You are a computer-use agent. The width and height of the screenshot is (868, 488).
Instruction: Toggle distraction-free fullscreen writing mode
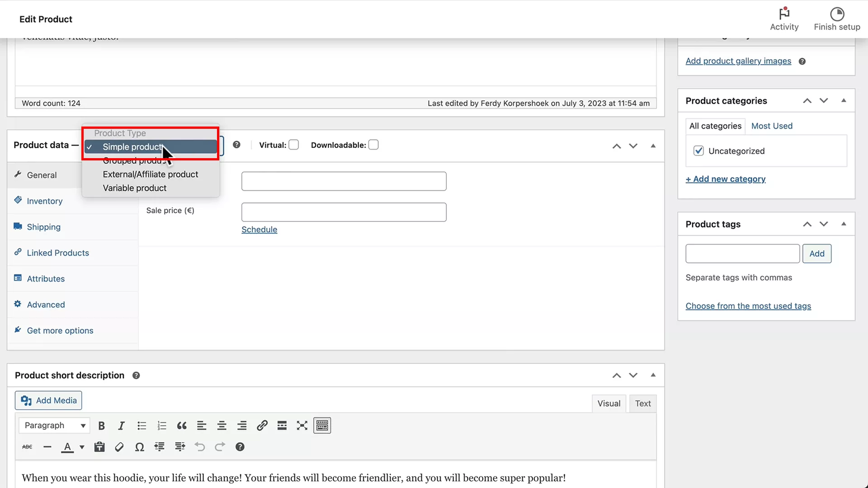point(302,425)
